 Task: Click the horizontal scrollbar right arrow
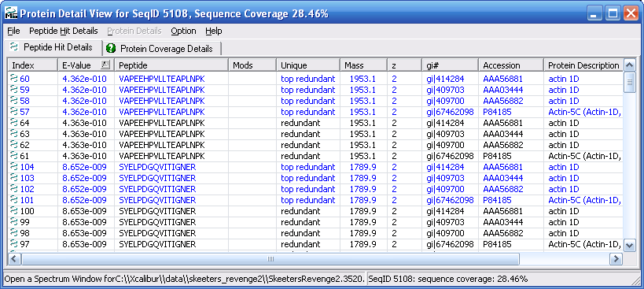616,259
